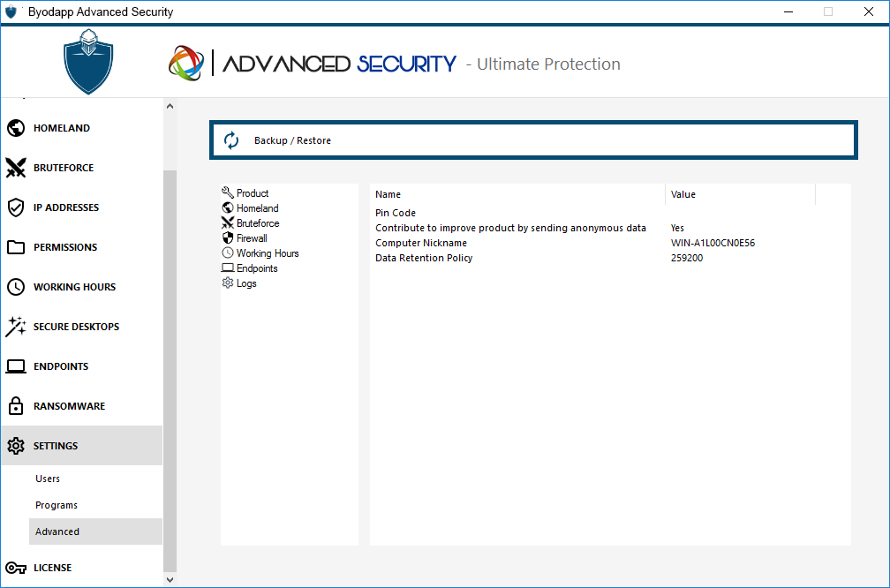This screenshot has height=588, width=890.
Task: Click the sidebar scrollbar down arrow
Action: (x=170, y=579)
